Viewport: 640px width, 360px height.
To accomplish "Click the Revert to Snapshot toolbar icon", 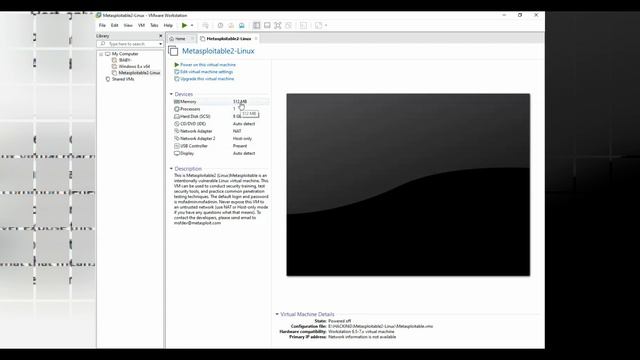I will [x=231, y=25].
